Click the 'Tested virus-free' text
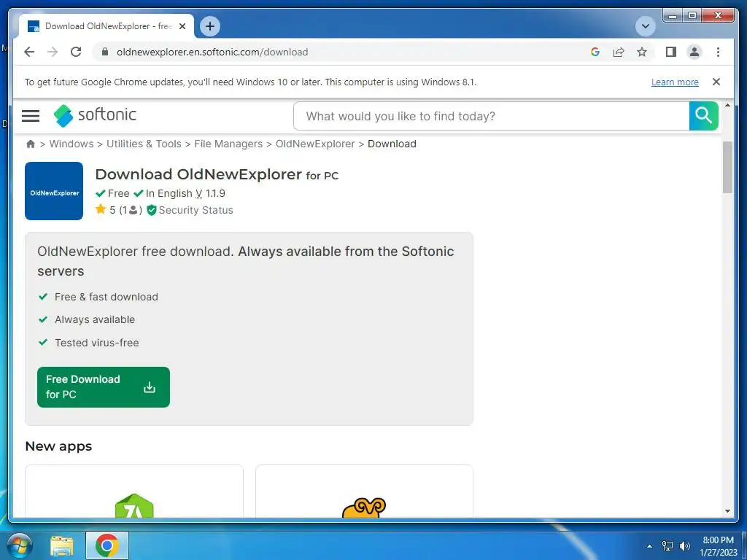Image resolution: width=747 pixels, height=560 pixels. 97,343
